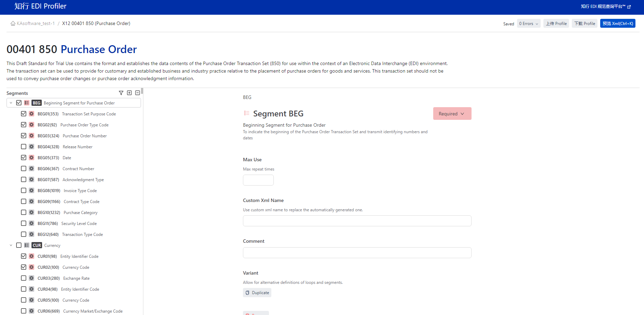Collapse the BEG segment tree chevron
The width and height of the screenshot is (644, 315).
[x=11, y=103]
